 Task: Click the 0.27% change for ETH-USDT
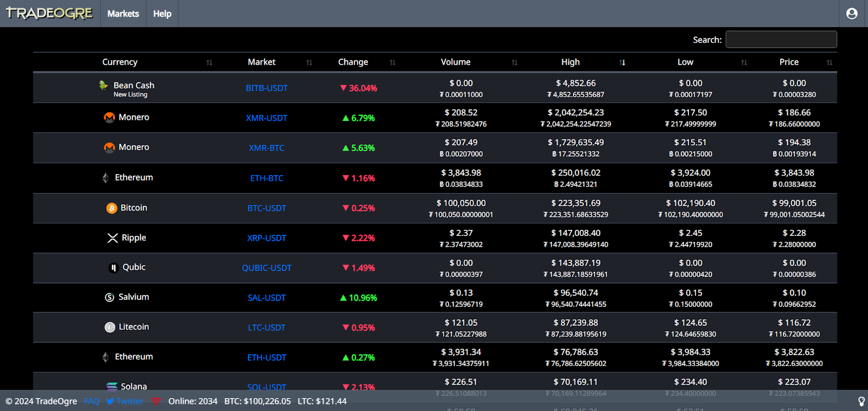[x=359, y=357]
